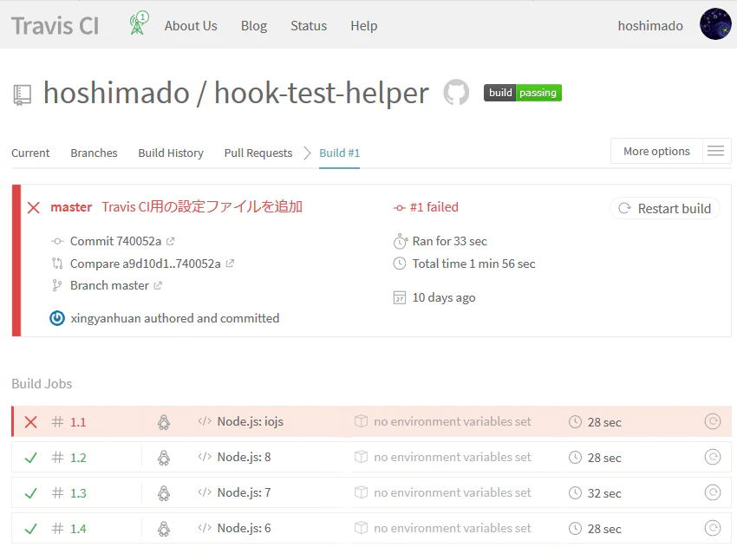Image resolution: width=737 pixels, height=560 pixels.
Task: Restart job 1.3 using its circular icon
Action: pyautogui.click(x=713, y=492)
